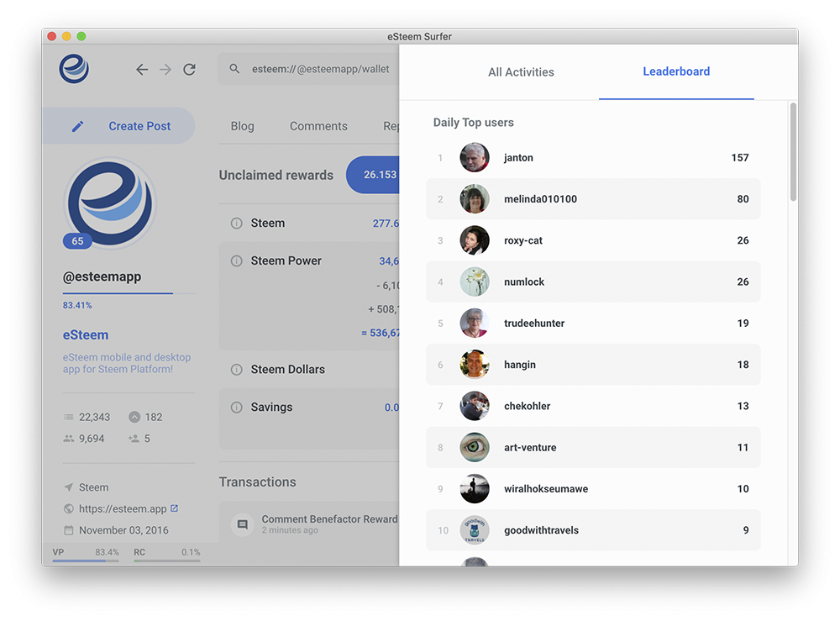The image size is (840, 621).
Task: Go forward with the right arrow
Action: tap(165, 69)
